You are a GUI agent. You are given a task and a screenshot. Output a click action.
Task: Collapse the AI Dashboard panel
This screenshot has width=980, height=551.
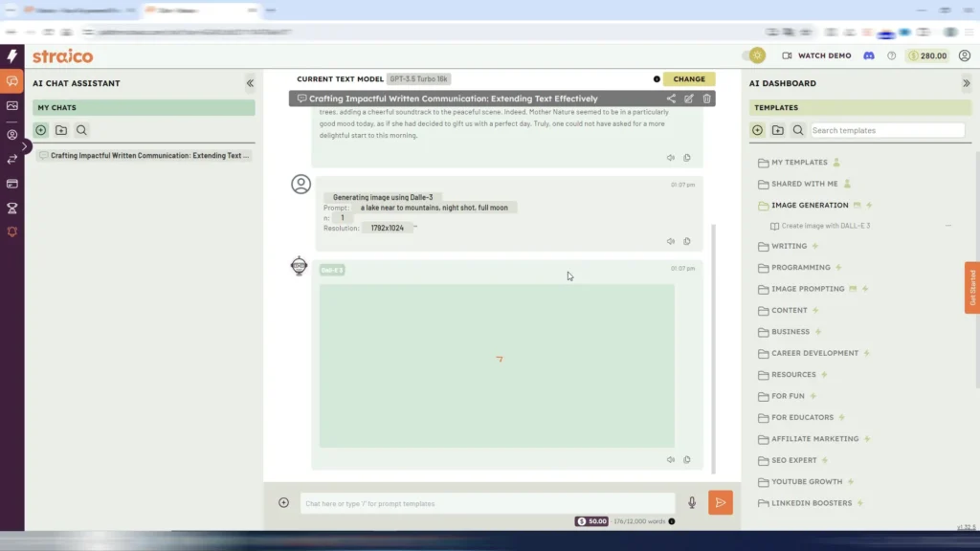point(966,83)
